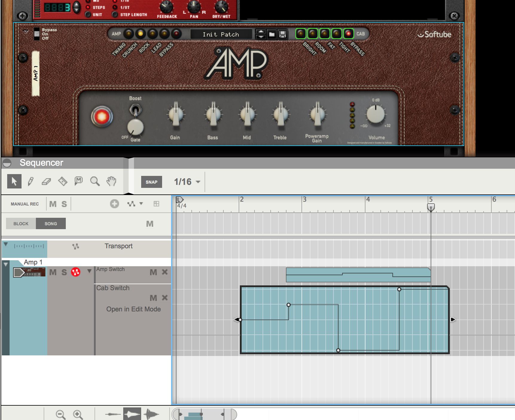Select smallest waveform zoom icon
The height and width of the screenshot is (420, 515).
pyautogui.click(x=113, y=414)
